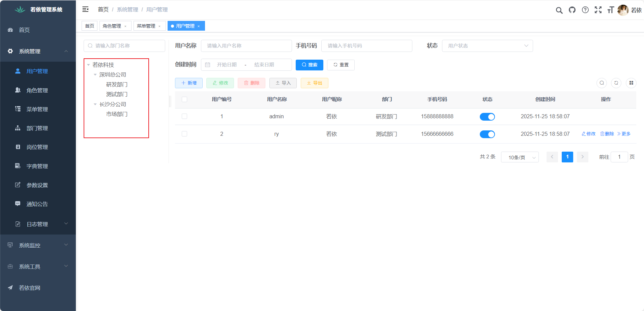Expand the 日志管理 sidebar submenu
Viewport: 644px width, 311px height.
(38, 224)
